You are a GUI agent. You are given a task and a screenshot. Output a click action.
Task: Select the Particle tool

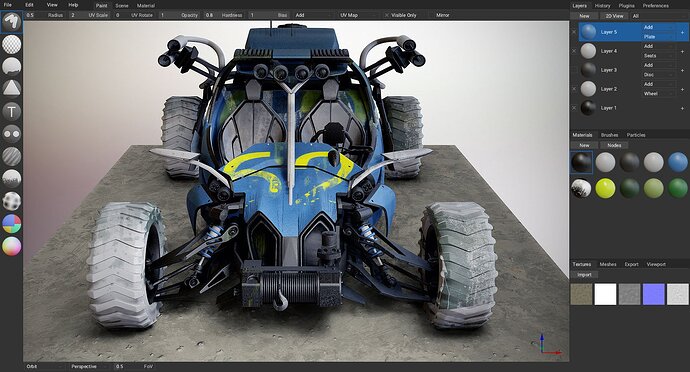[11, 178]
